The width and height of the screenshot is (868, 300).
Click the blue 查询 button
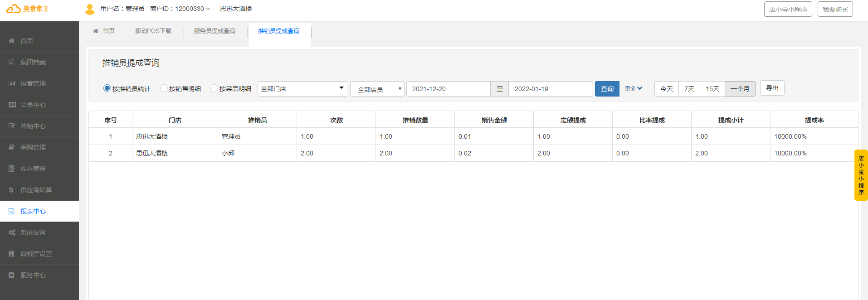[607, 89]
